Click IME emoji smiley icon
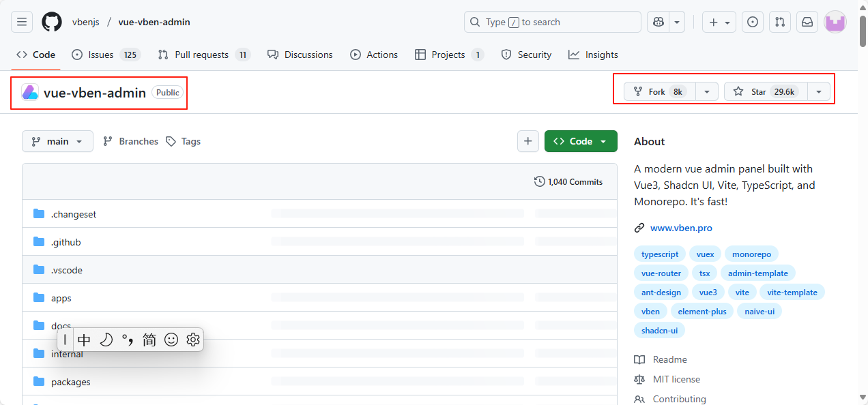 click(x=171, y=340)
